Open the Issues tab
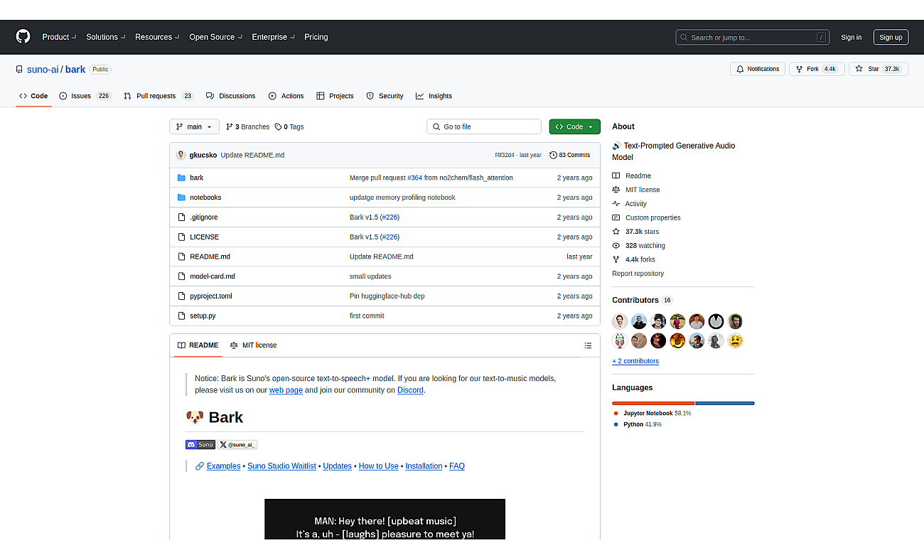This screenshot has height=560, width=924. pyautogui.click(x=85, y=96)
